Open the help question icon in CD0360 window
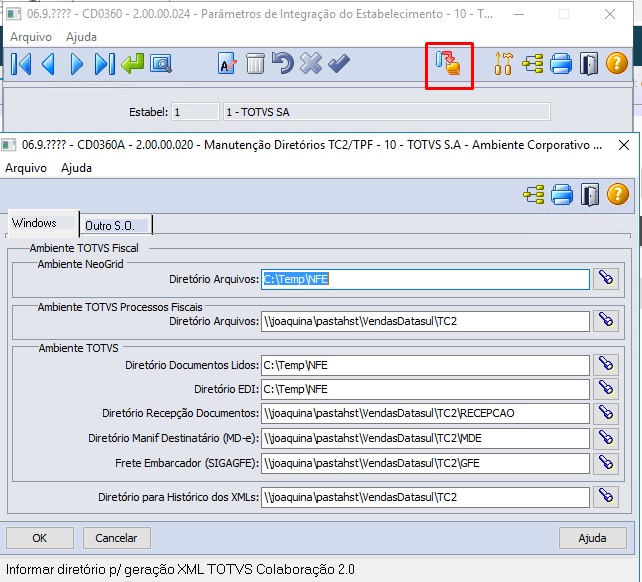 (617, 63)
